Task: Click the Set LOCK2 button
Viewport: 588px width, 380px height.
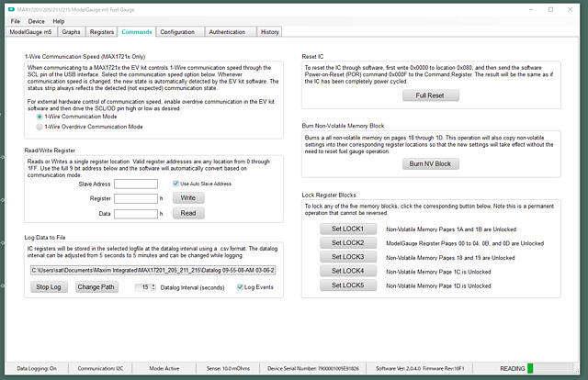Action: pos(348,243)
